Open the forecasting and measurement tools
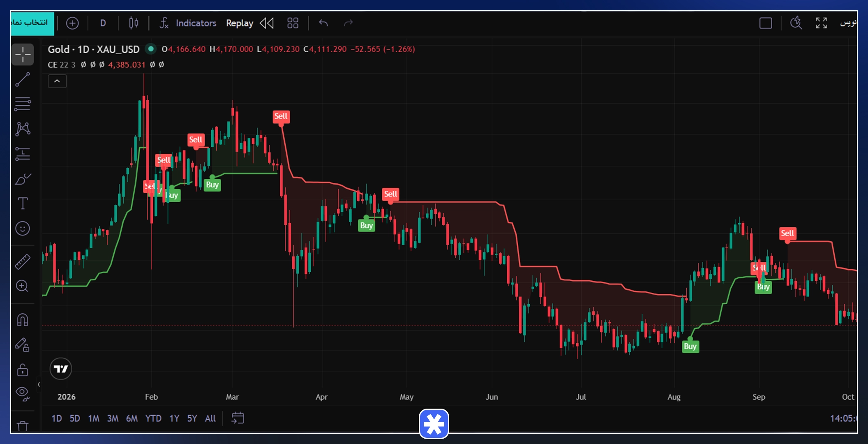The height and width of the screenshot is (444, 868). coord(23,154)
